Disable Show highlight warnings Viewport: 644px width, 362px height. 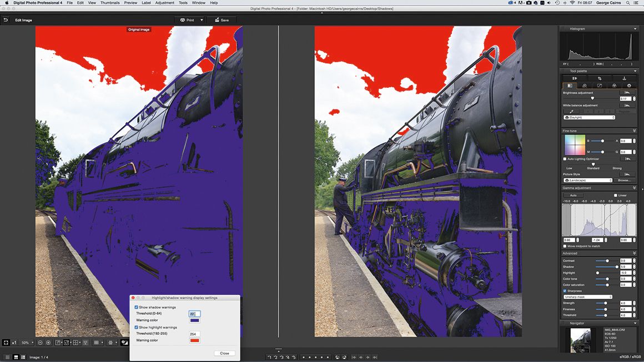pos(136,327)
